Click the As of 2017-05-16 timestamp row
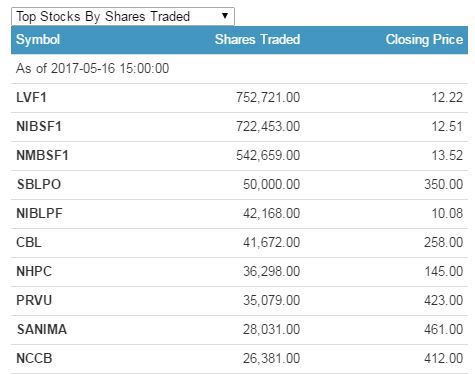 [x=239, y=69]
